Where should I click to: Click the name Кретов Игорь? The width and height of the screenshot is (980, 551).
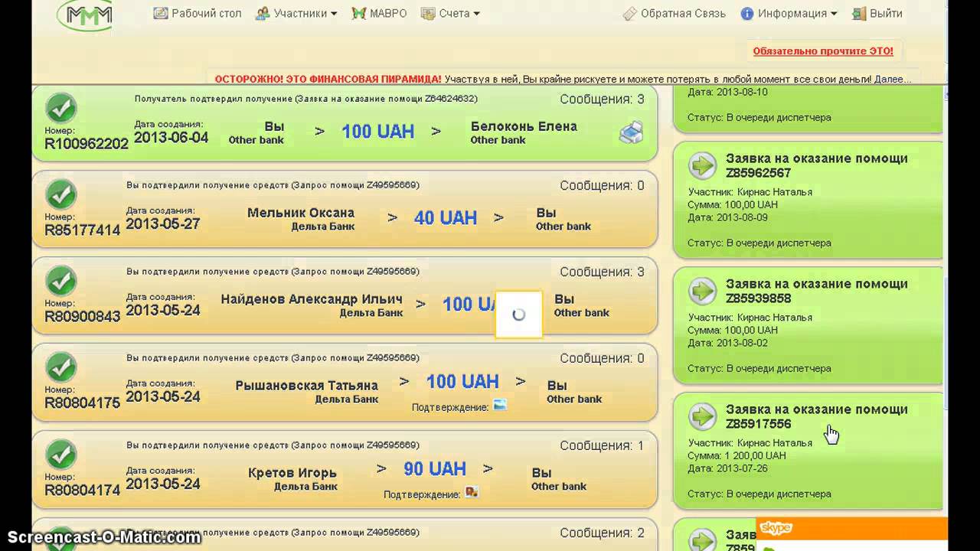[292, 473]
